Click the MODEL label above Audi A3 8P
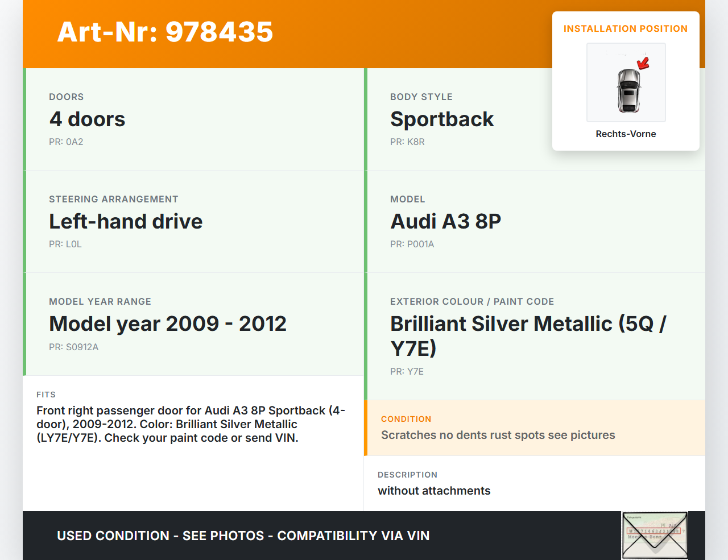The width and height of the screenshot is (728, 560). (408, 199)
